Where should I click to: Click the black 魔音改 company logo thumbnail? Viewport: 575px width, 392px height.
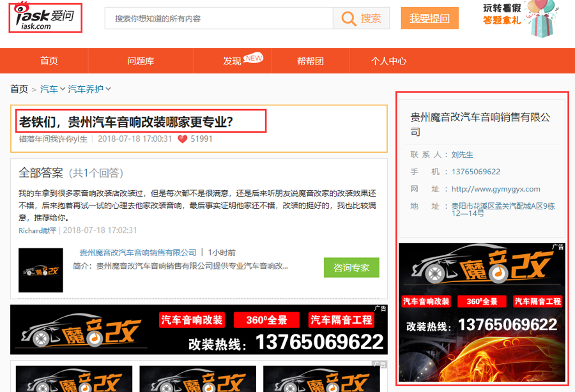tap(41, 270)
